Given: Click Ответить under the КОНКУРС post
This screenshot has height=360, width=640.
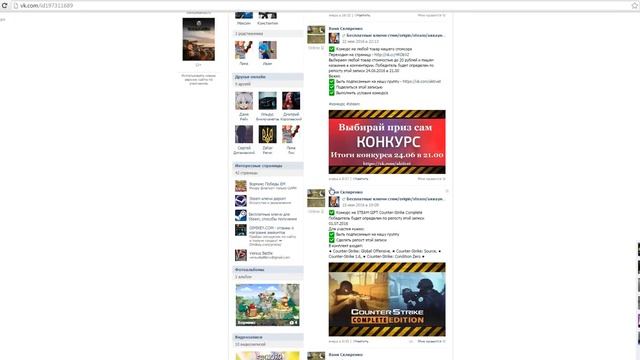Looking at the screenshot, I should pyautogui.click(x=360, y=179).
